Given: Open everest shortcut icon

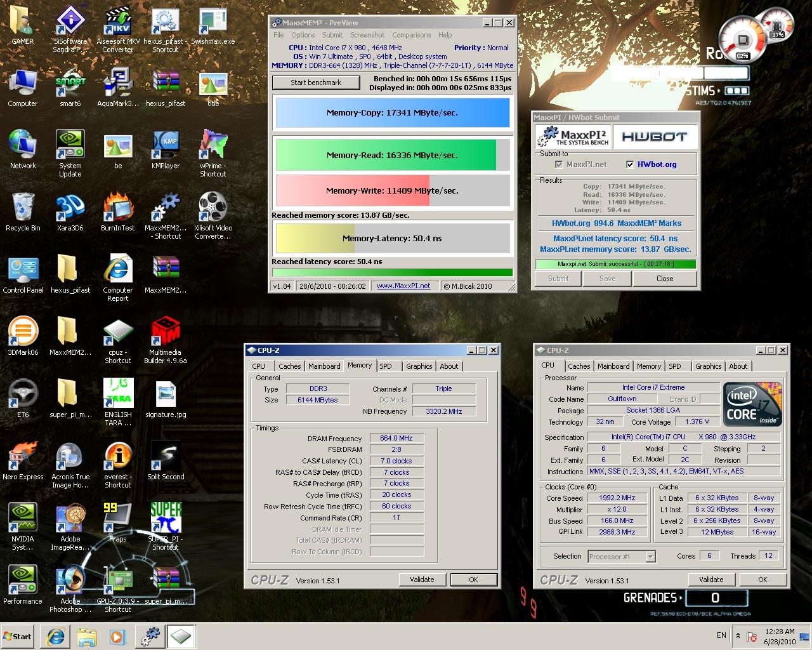Looking at the screenshot, I should click(x=118, y=465).
